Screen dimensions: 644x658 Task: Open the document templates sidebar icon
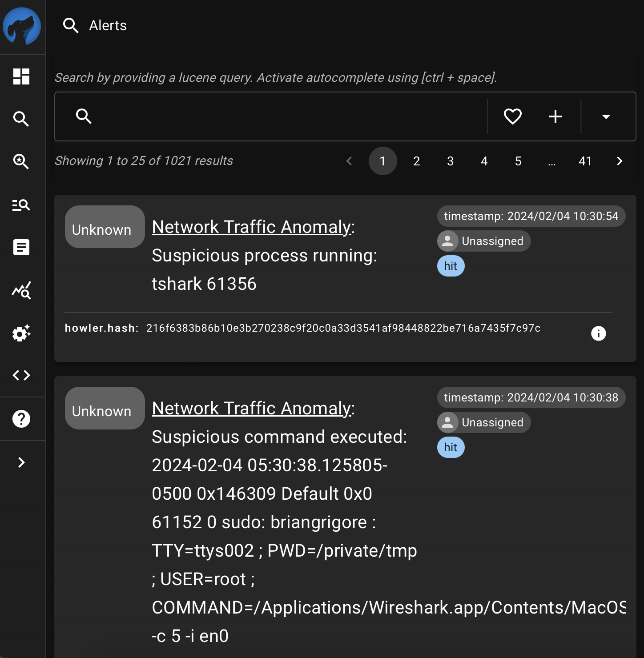pyautogui.click(x=21, y=247)
